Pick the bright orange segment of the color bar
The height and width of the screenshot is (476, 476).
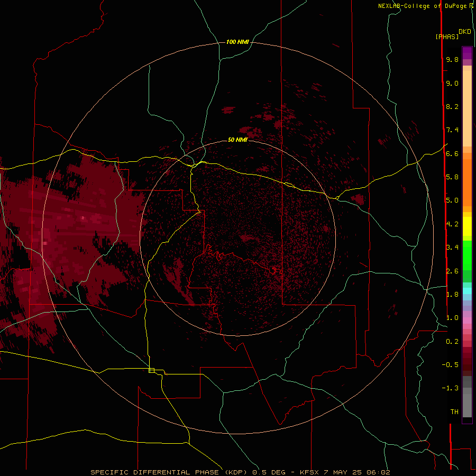point(467,182)
